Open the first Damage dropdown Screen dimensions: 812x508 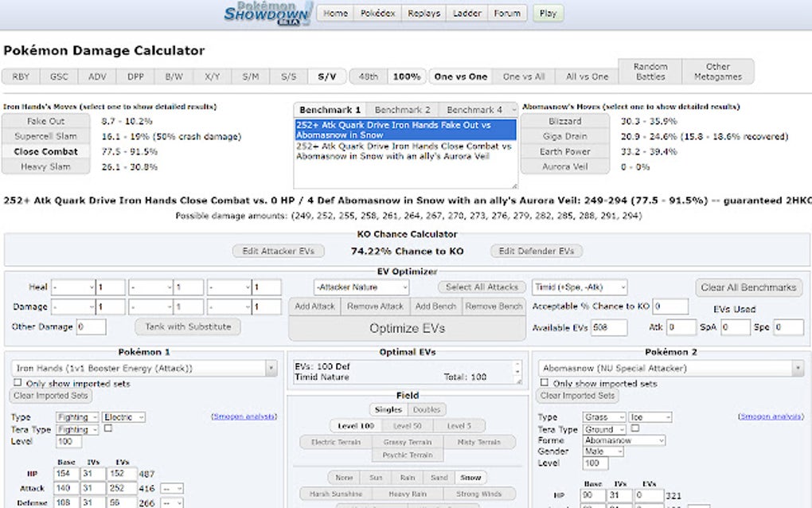point(73,307)
